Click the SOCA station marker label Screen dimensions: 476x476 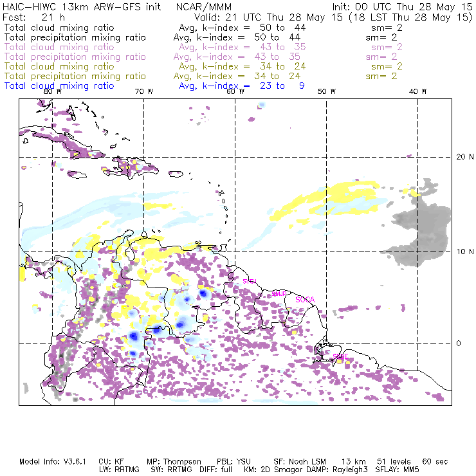pyautogui.click(x=305, y=300)
